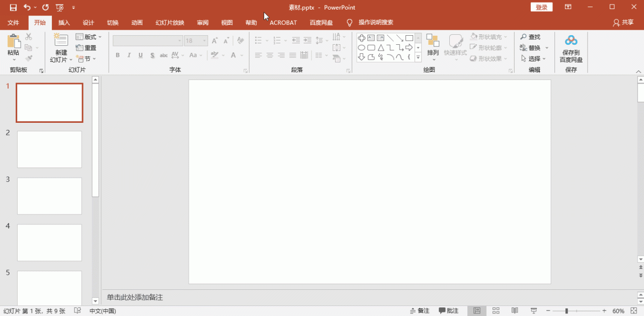
Task: Click the Save icon in quick access toolbar
Action: point(13,8)
